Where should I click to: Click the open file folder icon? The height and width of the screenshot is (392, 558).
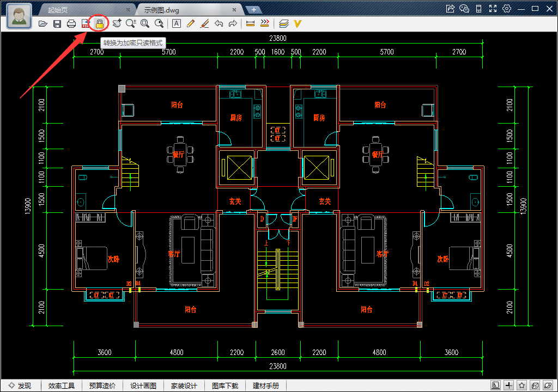click(43, 23)
